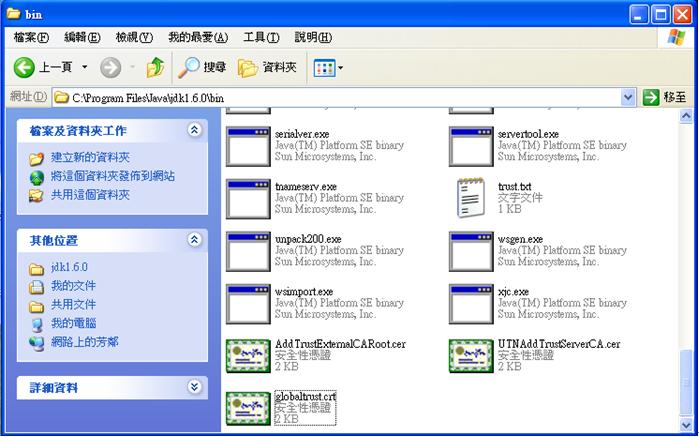Click the UTNAddTrustServerCA.cer file name
This screenshot has width=699, height=437.
[559, 344]
